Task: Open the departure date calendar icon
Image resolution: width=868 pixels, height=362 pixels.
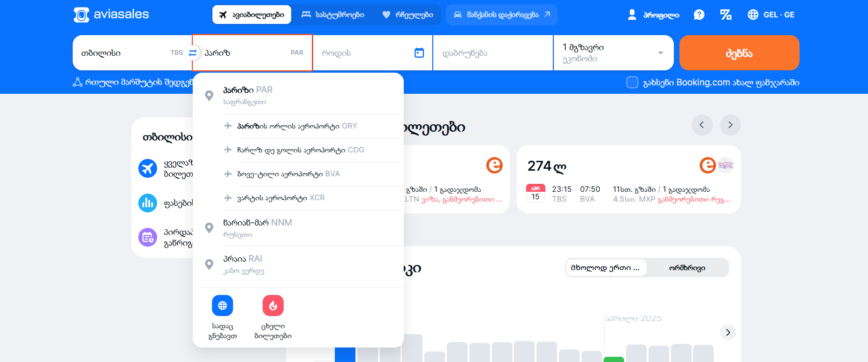Action: point(419,53)
